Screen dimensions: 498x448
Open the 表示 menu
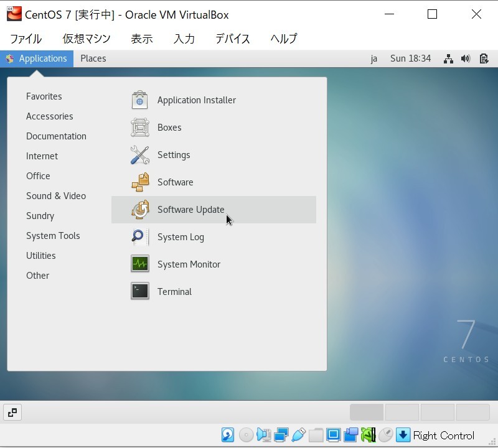142,39
